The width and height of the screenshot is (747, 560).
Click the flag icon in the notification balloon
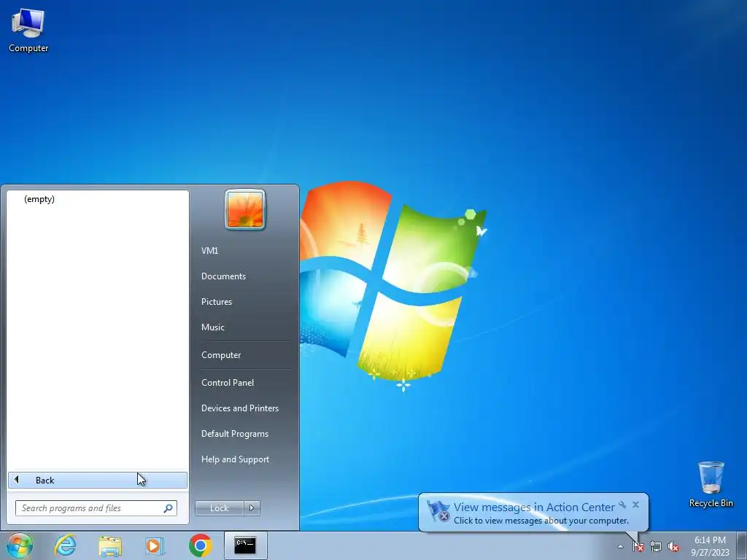[x=438, y=511]
